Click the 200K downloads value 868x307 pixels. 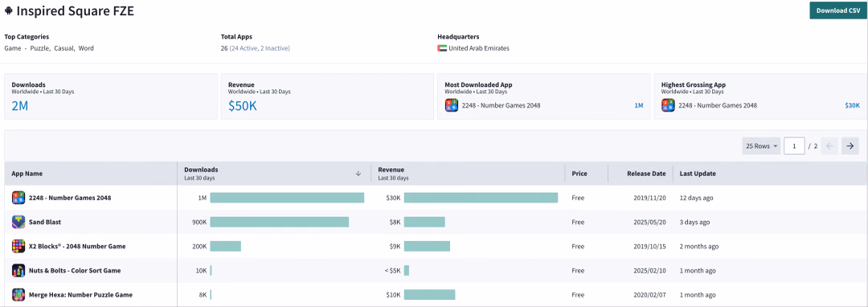pos(199,246)
